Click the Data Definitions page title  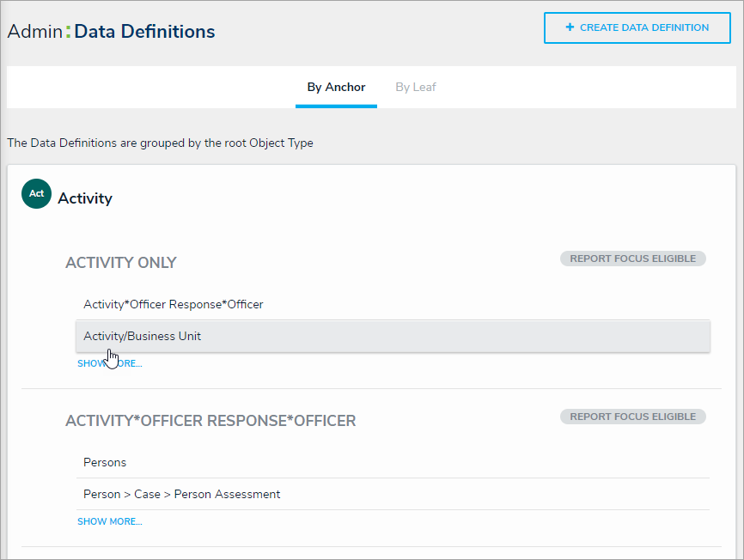[x=144, y=32]
